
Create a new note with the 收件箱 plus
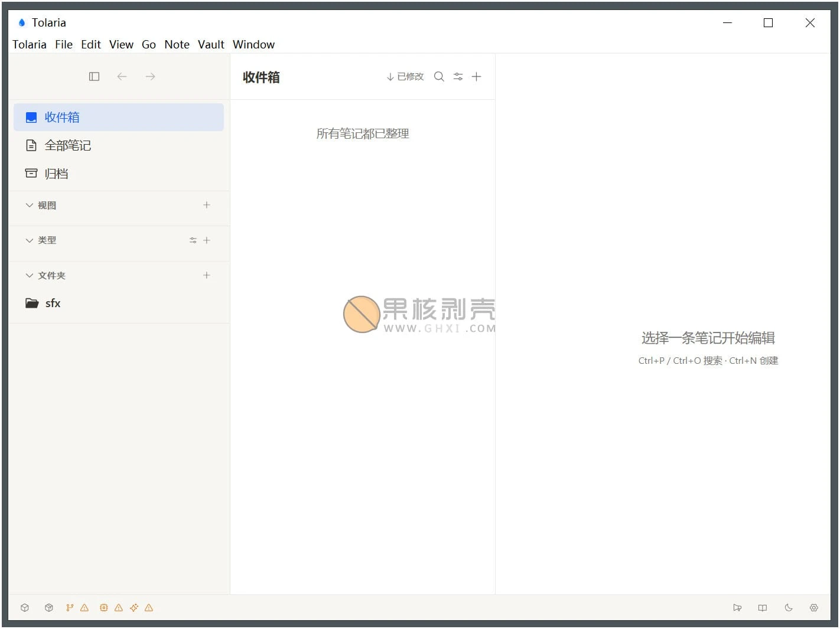477,77
